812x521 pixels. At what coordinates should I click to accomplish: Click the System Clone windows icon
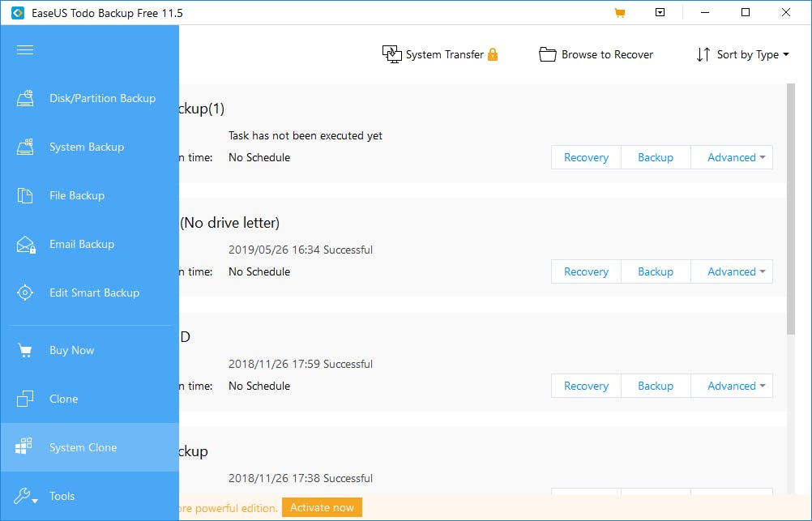pos(24,446)
